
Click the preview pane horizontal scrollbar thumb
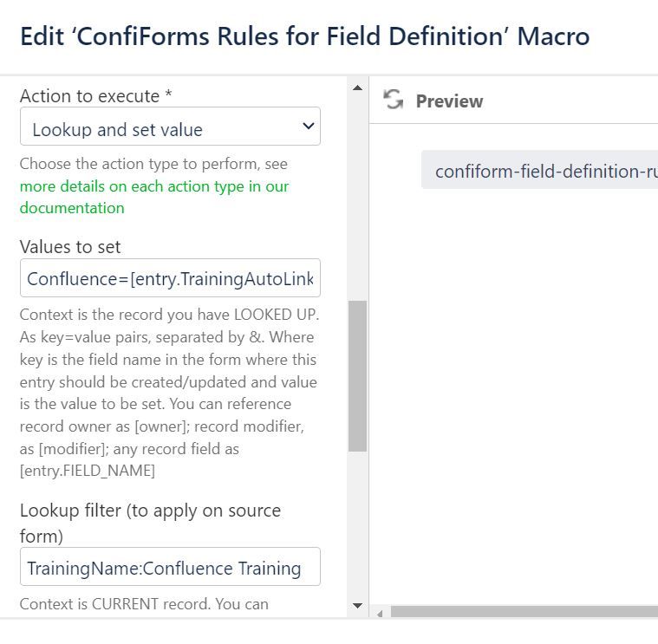[520, 612]
